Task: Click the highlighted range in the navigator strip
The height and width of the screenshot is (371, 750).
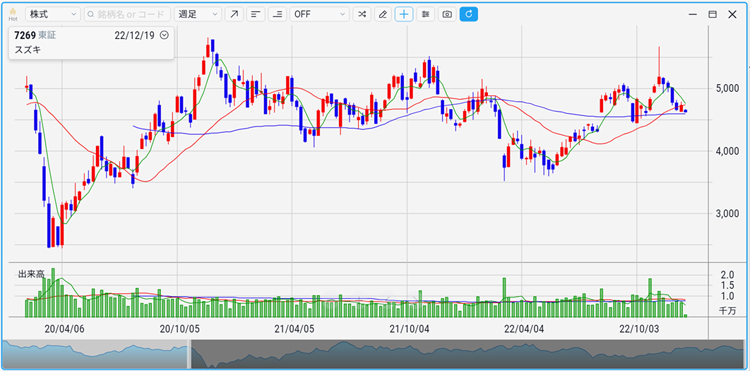Action: tap(95, 354)
